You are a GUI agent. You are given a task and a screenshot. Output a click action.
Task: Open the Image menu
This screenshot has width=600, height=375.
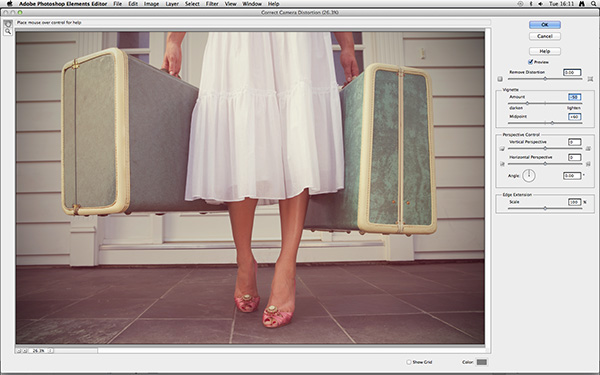[x=151, y=3]
